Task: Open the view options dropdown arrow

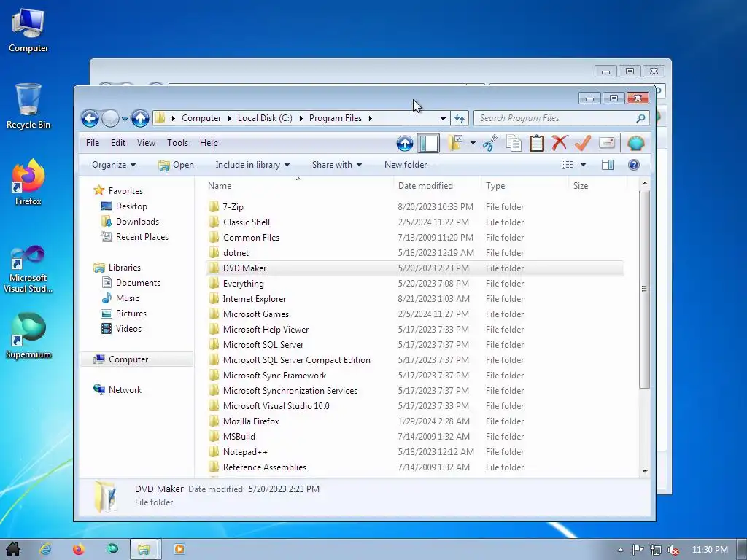Action: coord(583,165)
